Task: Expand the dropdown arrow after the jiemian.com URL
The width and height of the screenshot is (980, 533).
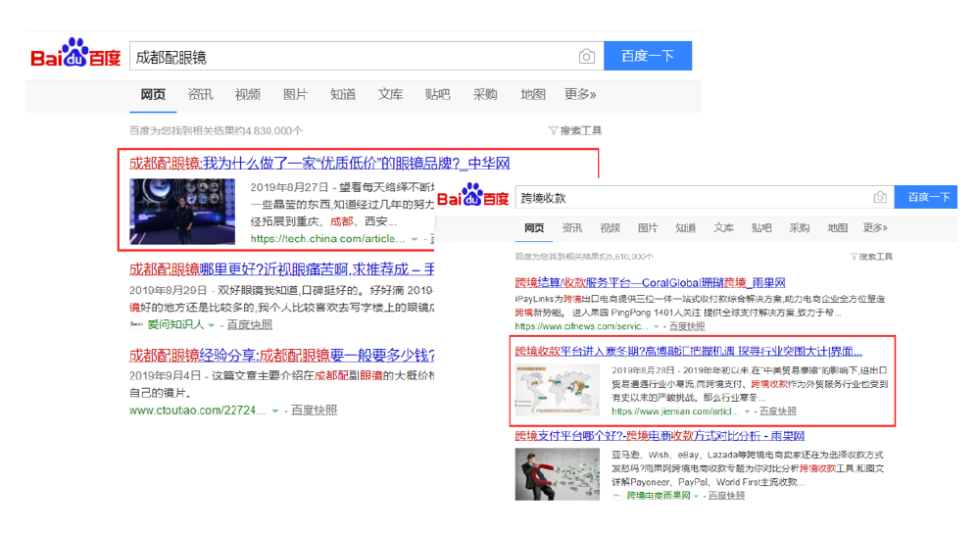Action: (x=747, y=412)
